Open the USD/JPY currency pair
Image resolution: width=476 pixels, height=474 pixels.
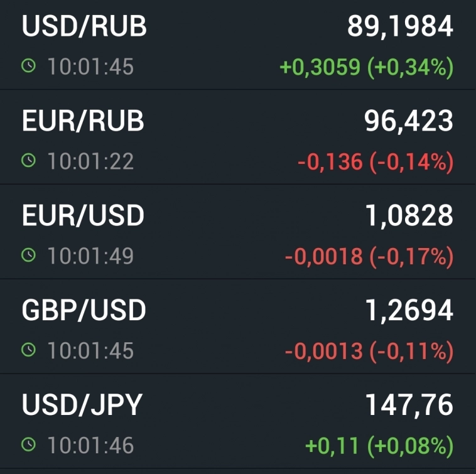coord(82,406)
